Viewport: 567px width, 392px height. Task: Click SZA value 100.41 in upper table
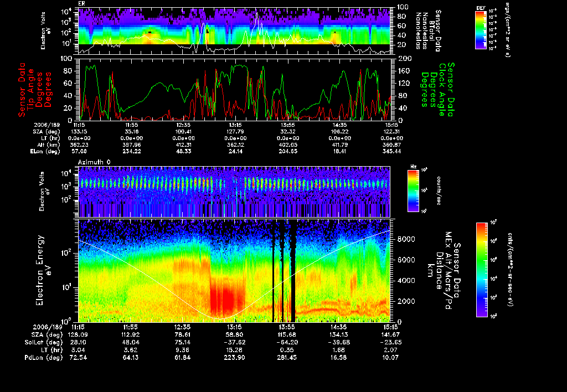click(x=183, y=132)
